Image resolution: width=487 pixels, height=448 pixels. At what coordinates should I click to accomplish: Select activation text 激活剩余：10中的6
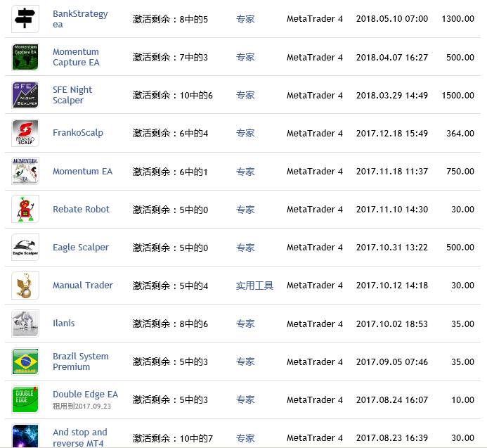tap(173, 95)
